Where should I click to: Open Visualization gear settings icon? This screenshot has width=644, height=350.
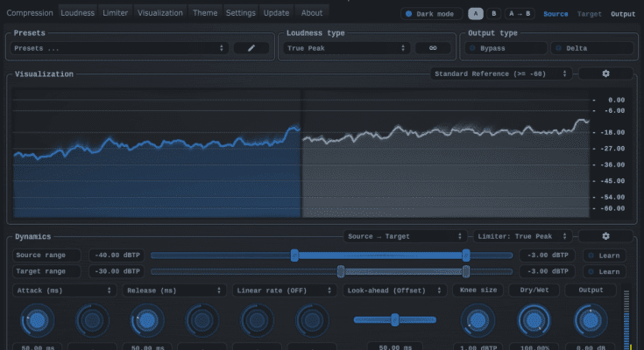click(605, 74)
